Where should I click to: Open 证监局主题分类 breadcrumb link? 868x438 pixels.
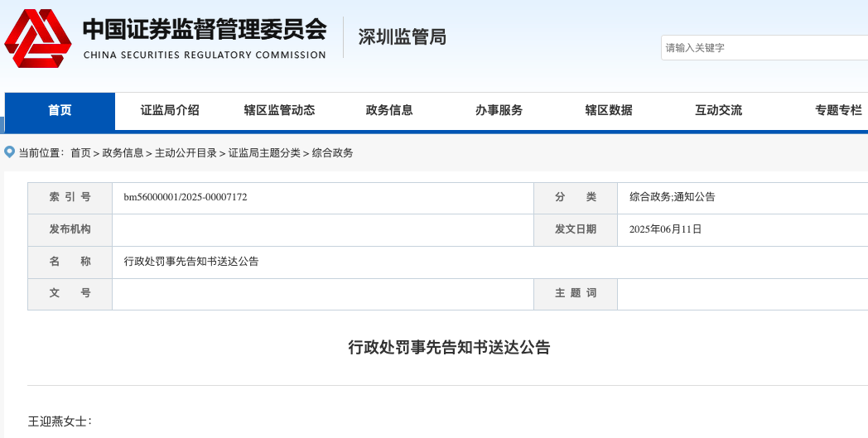[x=264, y=153]
